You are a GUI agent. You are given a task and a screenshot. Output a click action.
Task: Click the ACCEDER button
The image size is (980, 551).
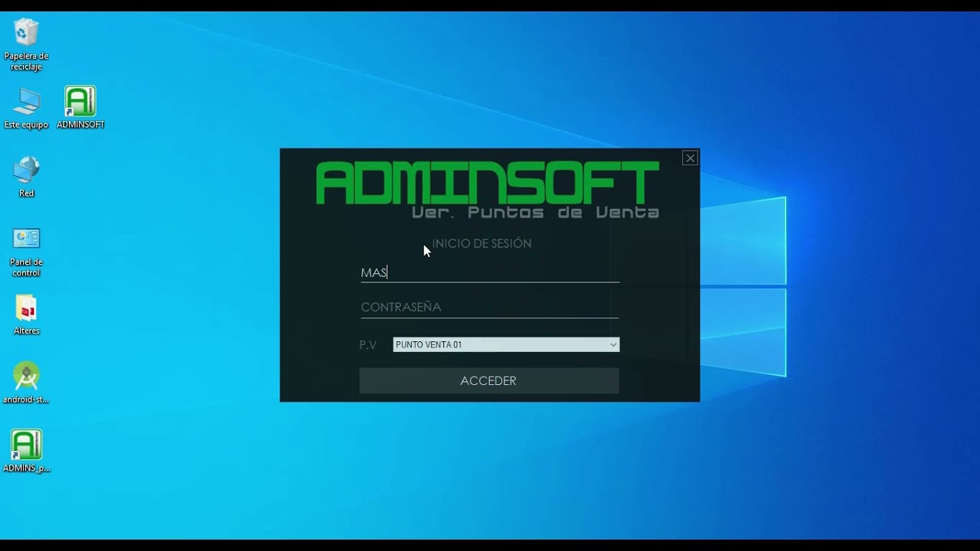tap(489, 380)
